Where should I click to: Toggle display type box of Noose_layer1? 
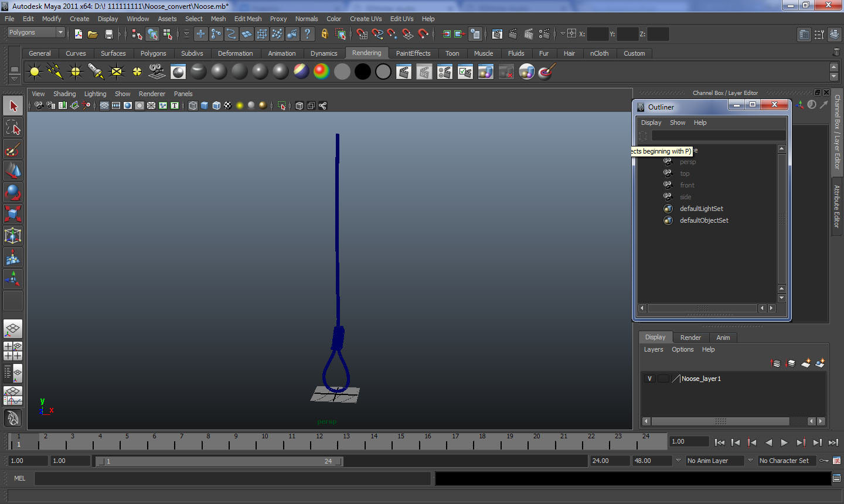tap(663, 379)
